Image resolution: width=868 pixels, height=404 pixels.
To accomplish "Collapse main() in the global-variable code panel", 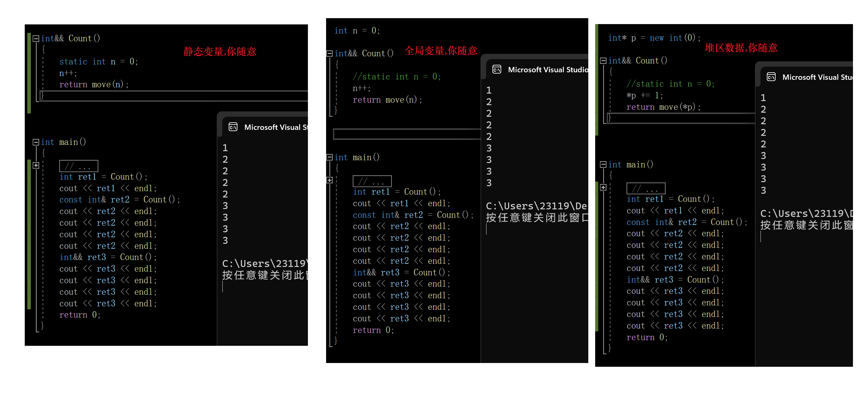I will [329, 157].
